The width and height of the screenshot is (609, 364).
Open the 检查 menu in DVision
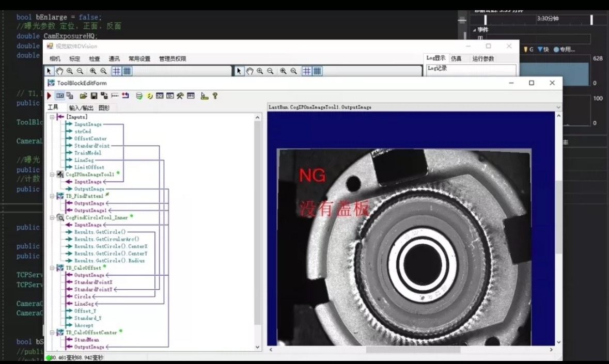click(x=95, y=58)
